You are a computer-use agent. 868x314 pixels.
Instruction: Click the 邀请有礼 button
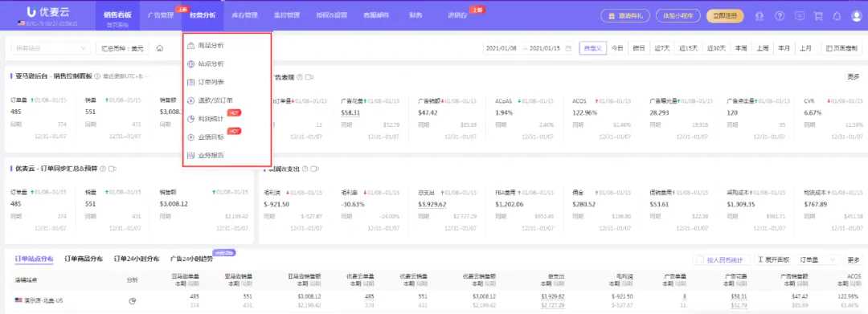point(625,16)
